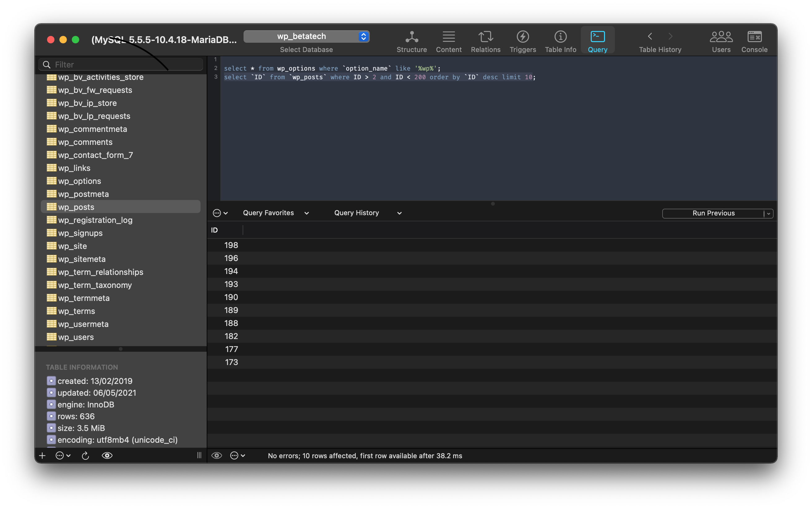Add a new table with plus button
Image resolution: width=812 pixels, height=509 pixels.
(x=42, y=455)
